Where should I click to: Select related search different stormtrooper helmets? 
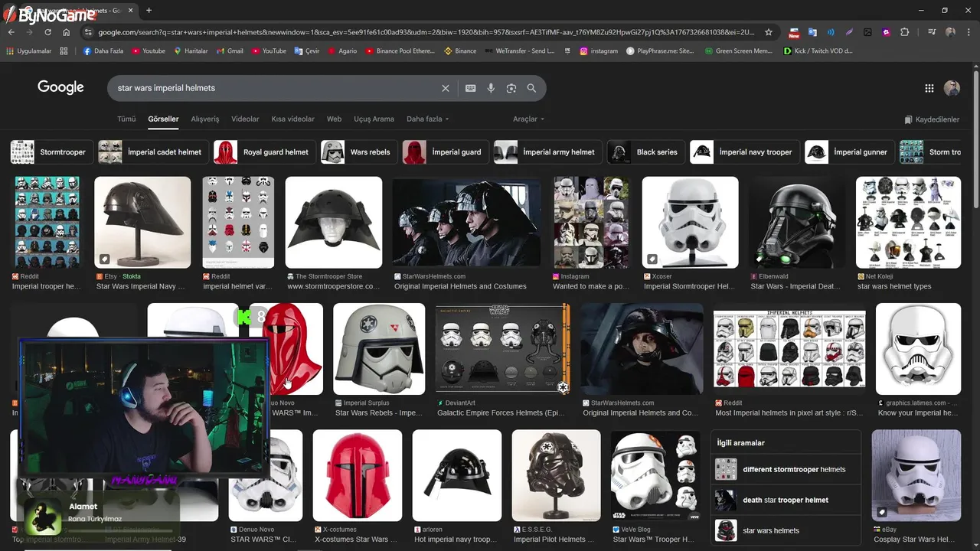tap(786, 469)
